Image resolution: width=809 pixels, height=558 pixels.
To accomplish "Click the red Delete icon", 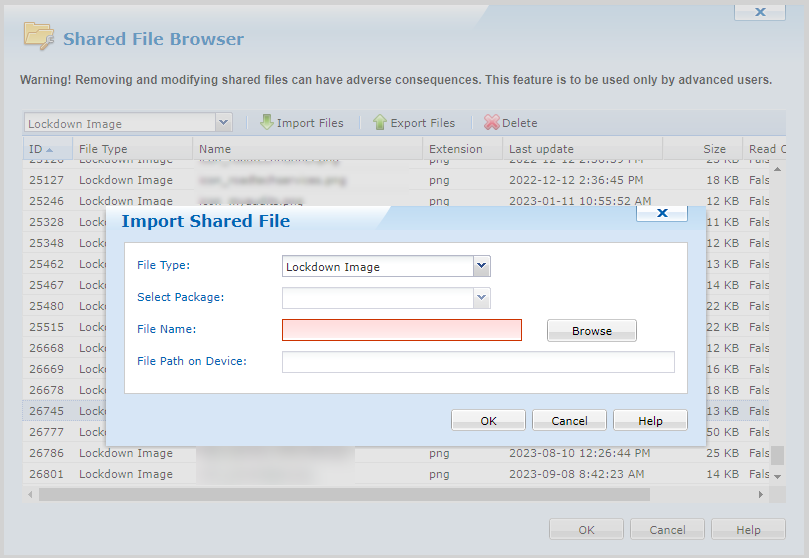I will [x=491, y=122].
